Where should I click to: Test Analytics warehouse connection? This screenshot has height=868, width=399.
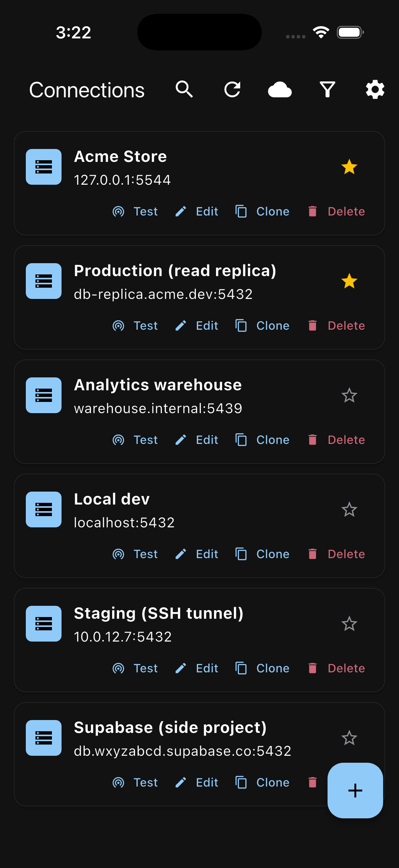135,440
